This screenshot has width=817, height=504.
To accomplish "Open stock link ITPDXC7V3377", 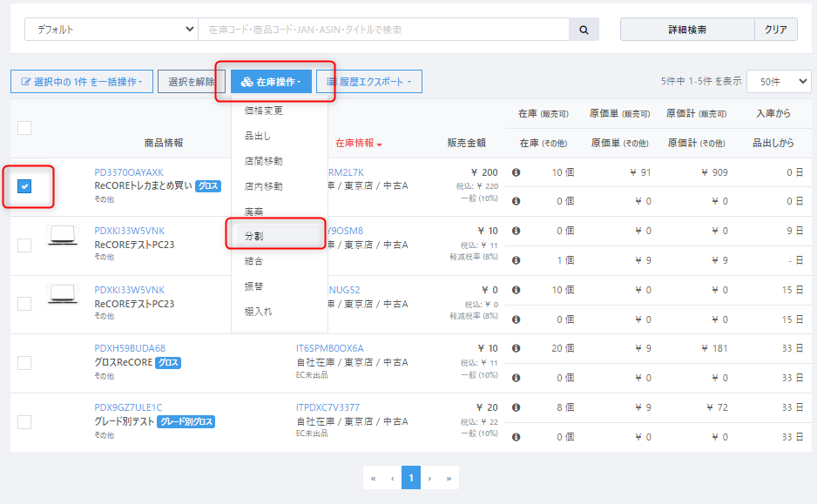I will [327, 407].
